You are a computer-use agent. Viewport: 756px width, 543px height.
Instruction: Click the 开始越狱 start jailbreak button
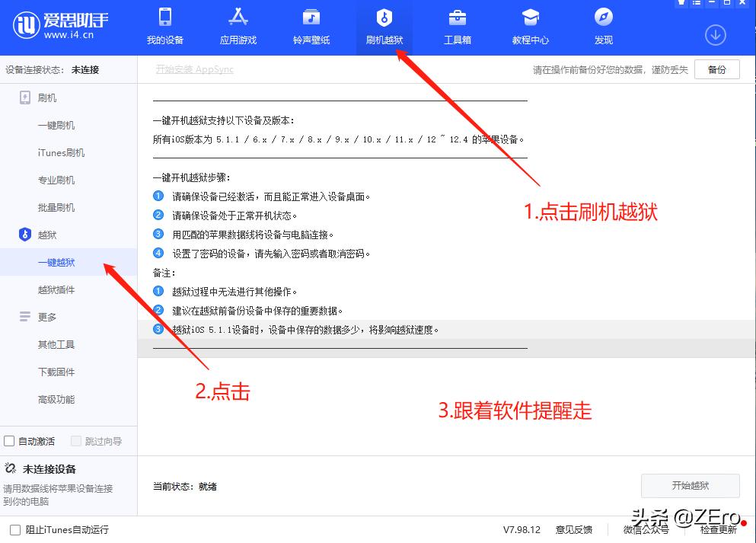tap(690, 486)
